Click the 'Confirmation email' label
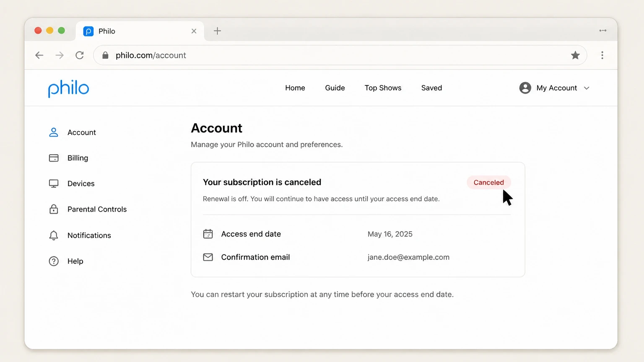Image resolution: width=644 pixels, height=362 pixels. pyautogui.click(x=255, y=257)
